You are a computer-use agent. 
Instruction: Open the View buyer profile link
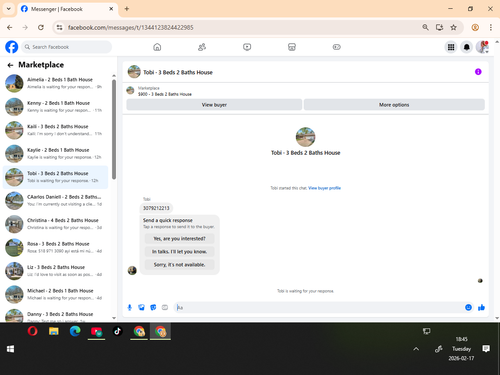(324, 188)
